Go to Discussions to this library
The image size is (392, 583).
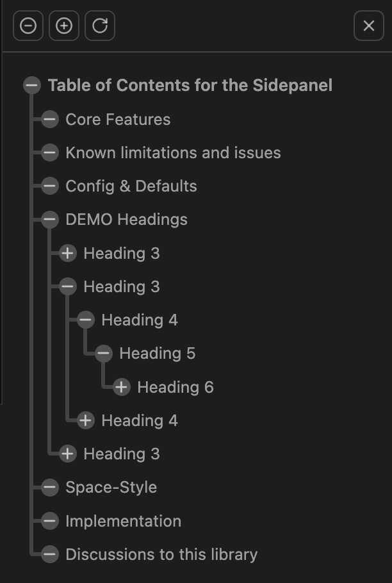point(161,554)
